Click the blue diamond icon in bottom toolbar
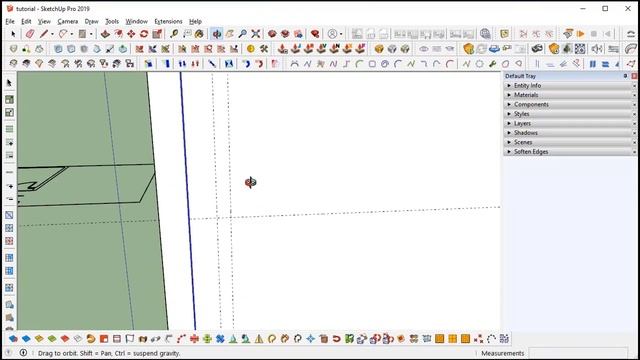640x360 pixels. pyautogui.click(x=26, y=339)
